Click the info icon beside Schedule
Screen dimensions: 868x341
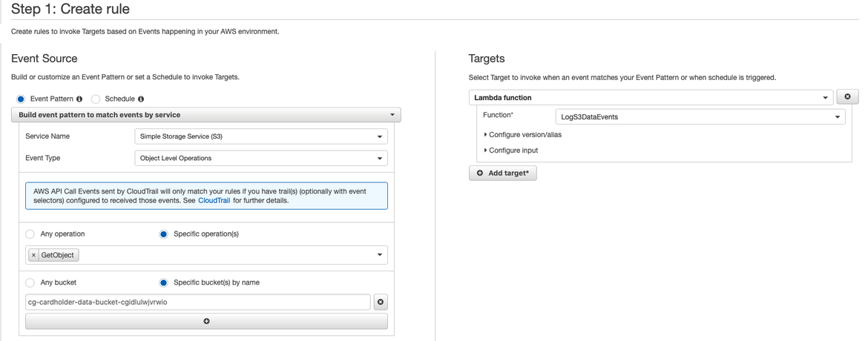tap(141, 99)
